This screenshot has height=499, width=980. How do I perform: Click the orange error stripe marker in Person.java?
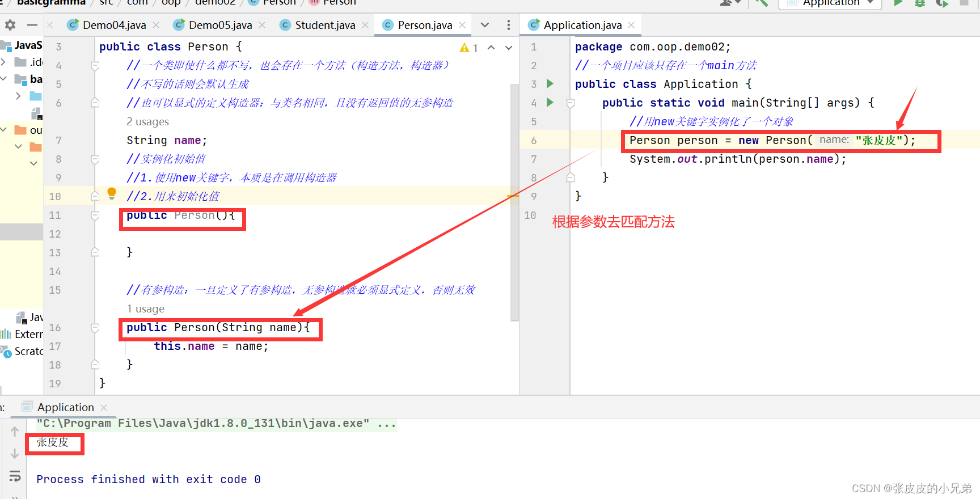tap(513, 196)
